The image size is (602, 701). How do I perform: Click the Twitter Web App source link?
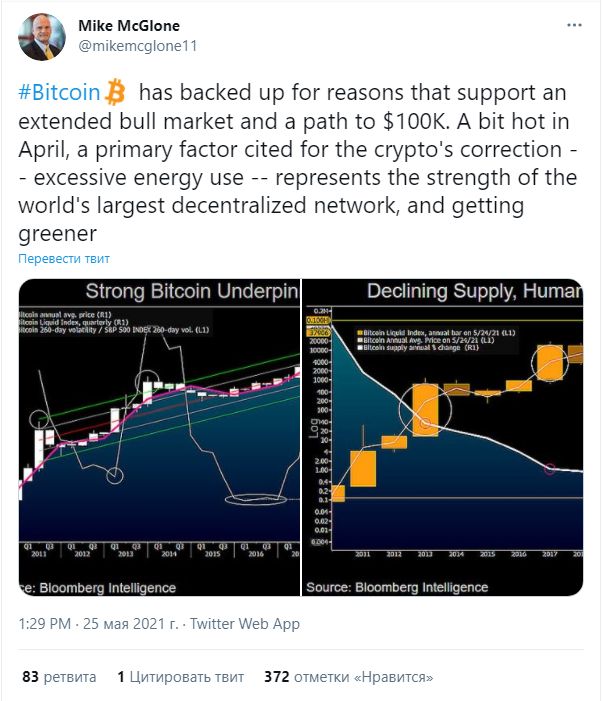click(245, 623)
